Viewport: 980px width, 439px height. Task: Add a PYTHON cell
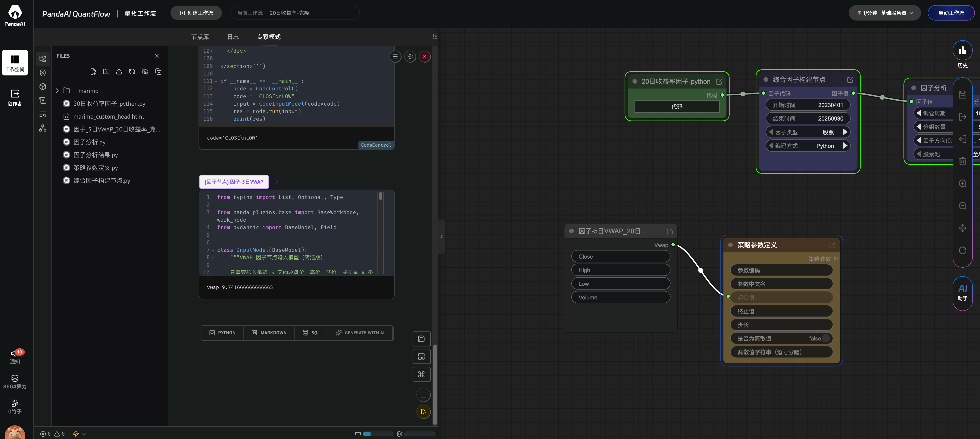coord(222,333)
